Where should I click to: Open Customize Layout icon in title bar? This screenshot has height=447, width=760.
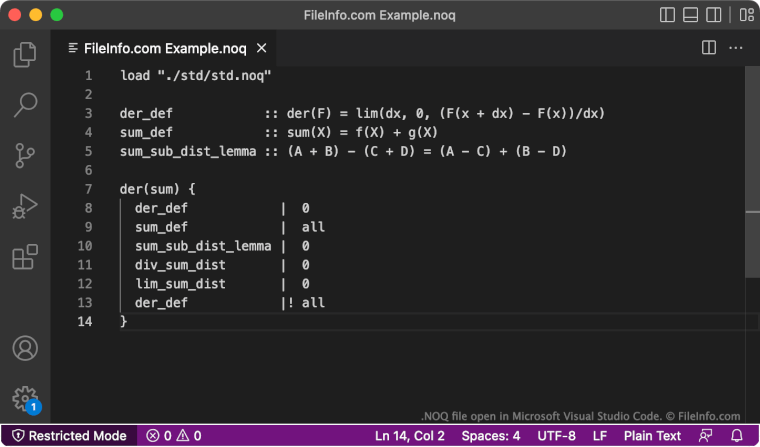click(x=746, y=15)
